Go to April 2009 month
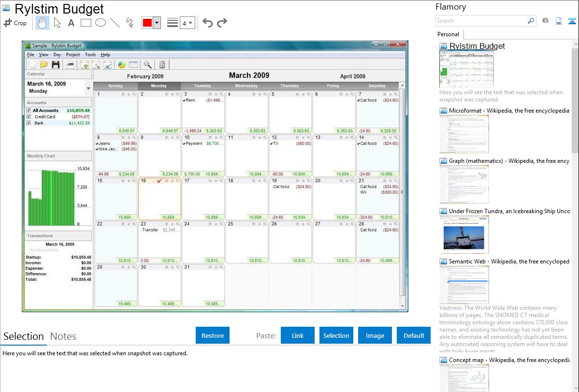This screenshot has width=579, height=392. click(x=353, y=76)
